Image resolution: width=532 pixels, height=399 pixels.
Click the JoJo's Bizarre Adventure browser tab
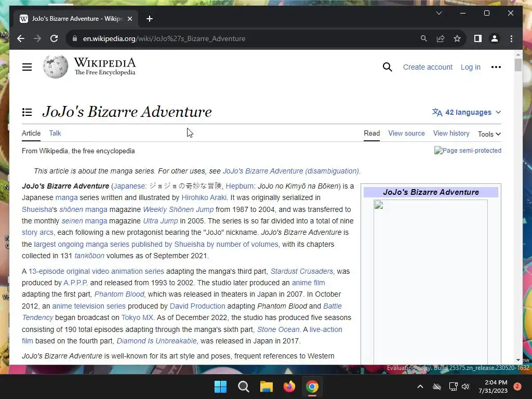click(x=76, y=19)
